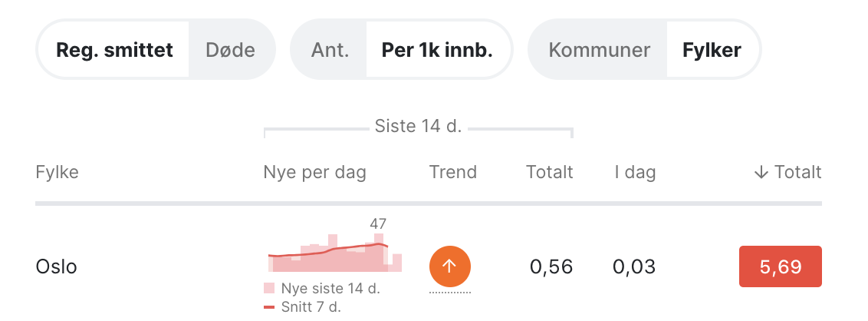Switch to the 'Døde' view
The width and height of the screenshot is (868, 321).
click(230, 51)
